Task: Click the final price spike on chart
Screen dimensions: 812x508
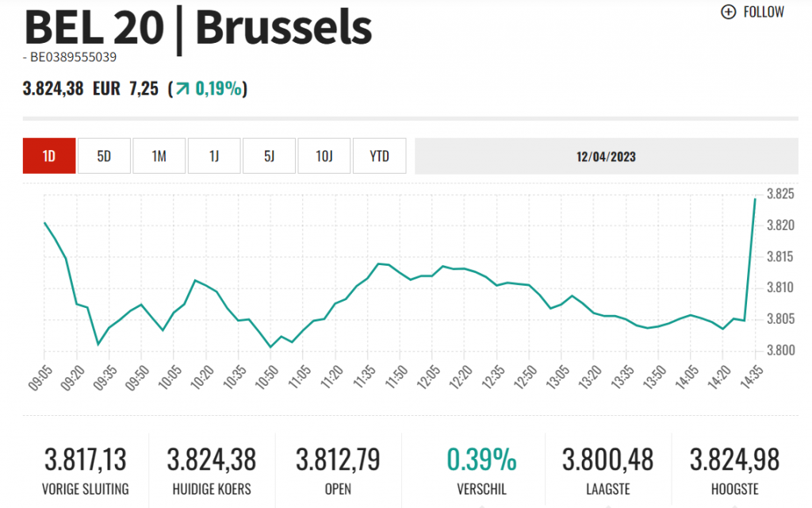Action: 754,200
